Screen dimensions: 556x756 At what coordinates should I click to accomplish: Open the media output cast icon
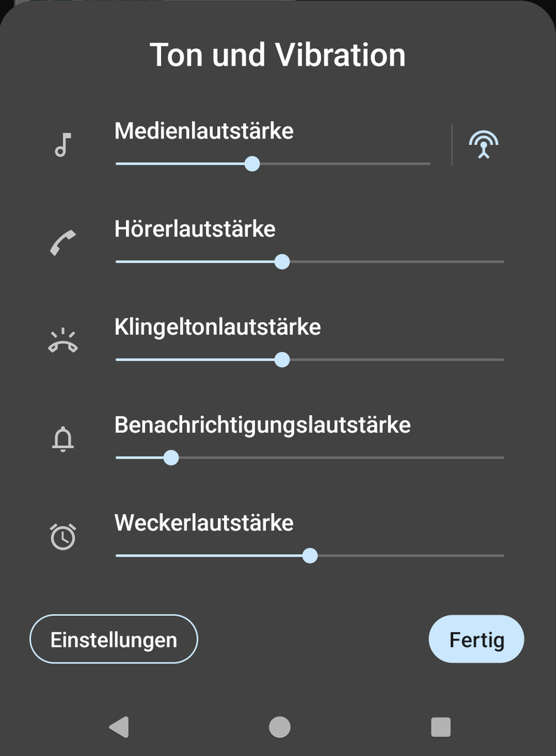click(x=483, y=145)
